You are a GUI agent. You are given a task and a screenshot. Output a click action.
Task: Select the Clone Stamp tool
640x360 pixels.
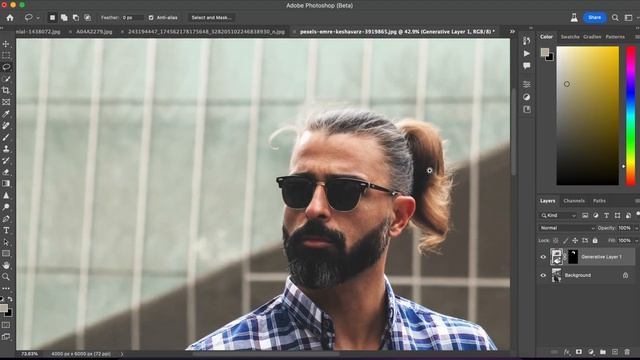tap(6, 149)
